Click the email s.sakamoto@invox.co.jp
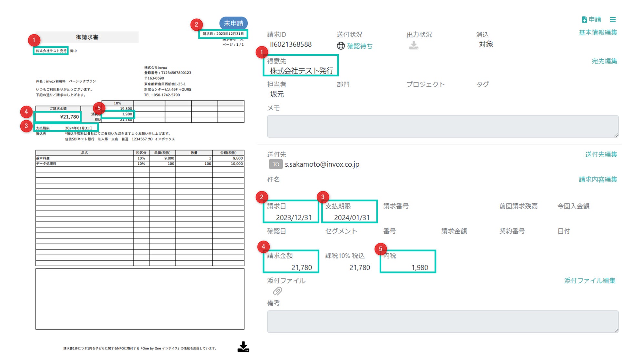This screenshot has width=629, height=364. click(x=322, y=164)
